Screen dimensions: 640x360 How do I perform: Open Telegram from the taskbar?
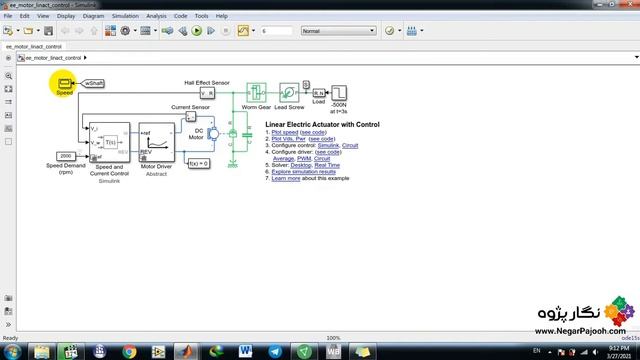tap(275, 351)
